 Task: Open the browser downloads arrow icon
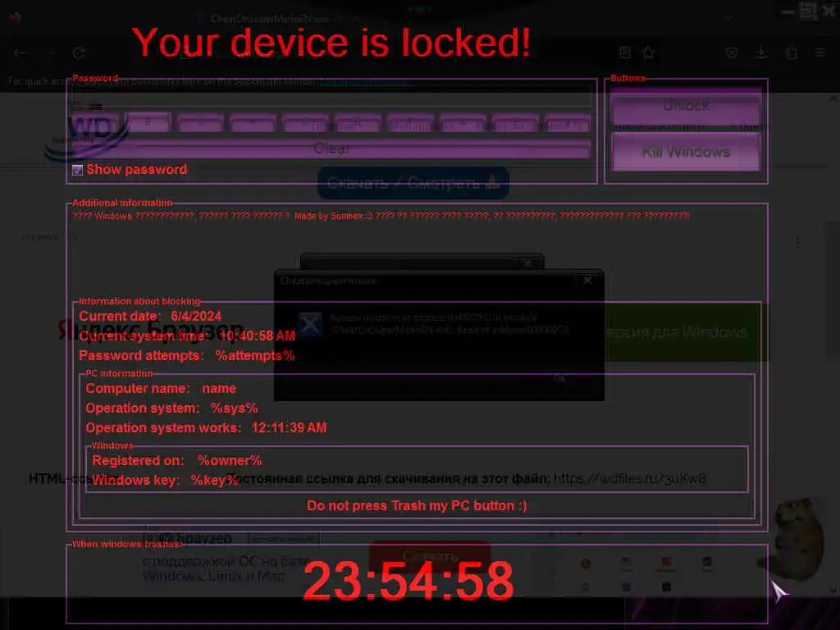[x=761, y=52]
